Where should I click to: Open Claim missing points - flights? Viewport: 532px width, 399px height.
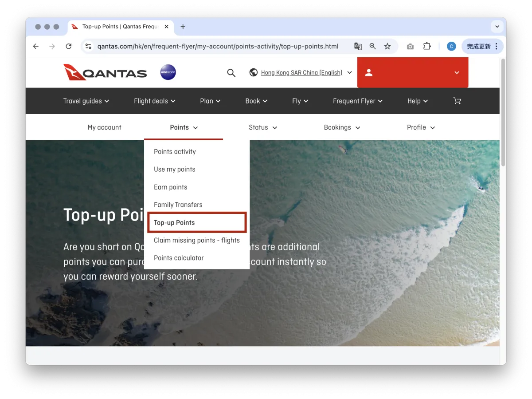197,240
